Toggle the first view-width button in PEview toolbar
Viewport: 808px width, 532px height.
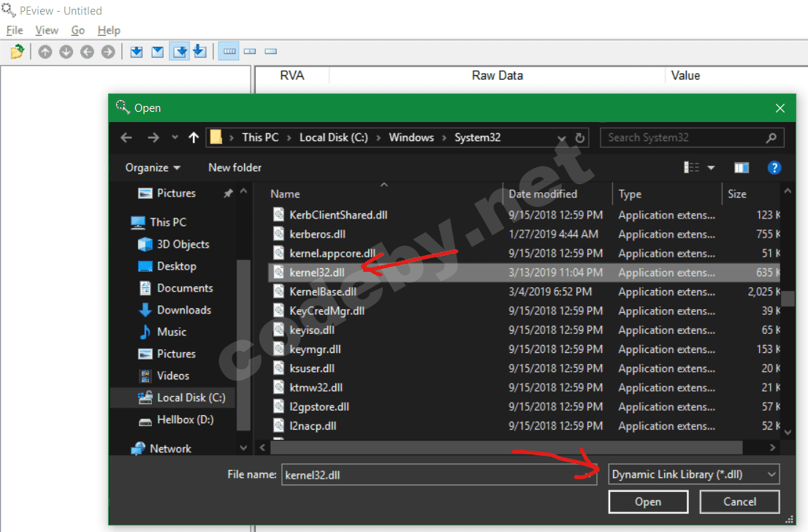coord(229,52)
